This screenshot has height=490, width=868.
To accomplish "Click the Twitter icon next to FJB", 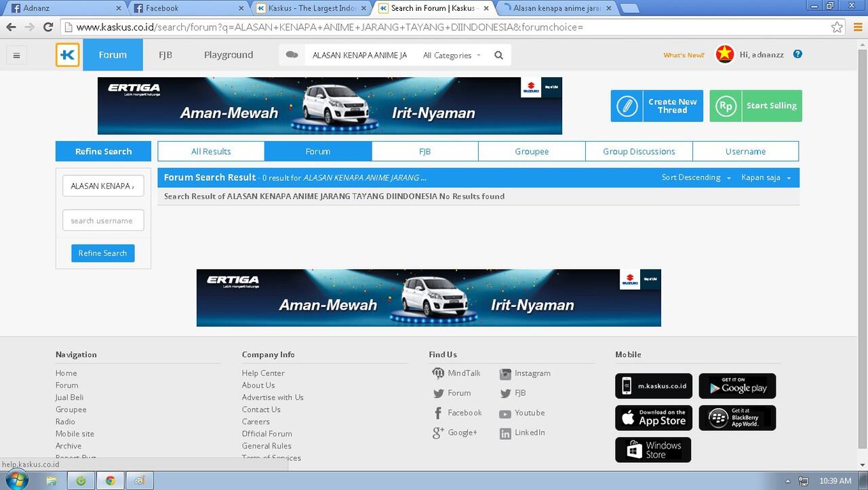I will coord(505,393).
